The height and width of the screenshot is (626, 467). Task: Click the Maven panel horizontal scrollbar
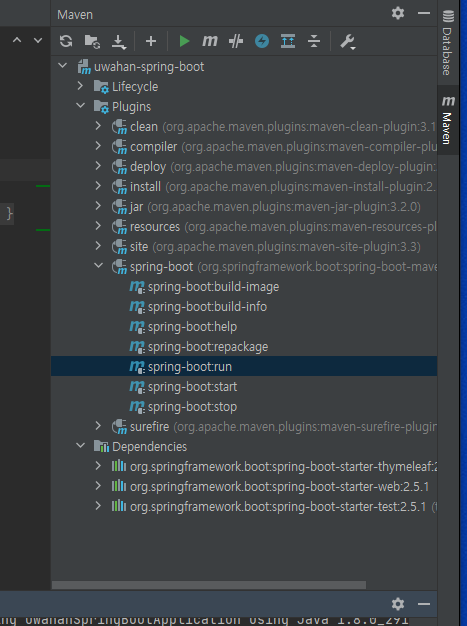coord(209,585)
